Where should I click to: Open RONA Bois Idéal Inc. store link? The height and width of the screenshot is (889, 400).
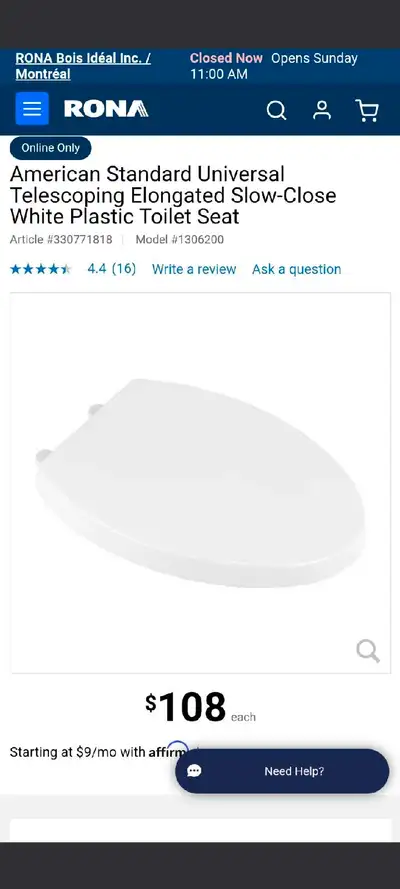(83, 66)
